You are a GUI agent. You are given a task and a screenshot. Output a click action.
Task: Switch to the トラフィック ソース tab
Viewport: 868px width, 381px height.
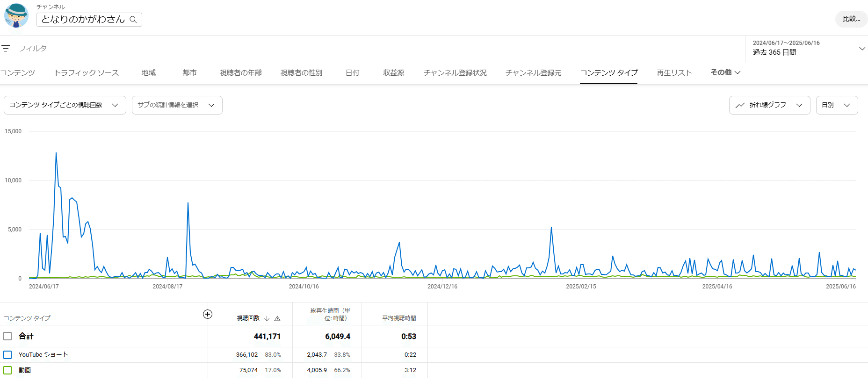(87, 73)
